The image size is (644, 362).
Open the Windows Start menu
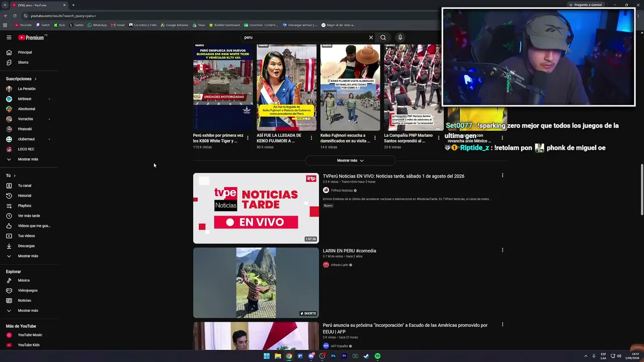(x=267, y=356)
